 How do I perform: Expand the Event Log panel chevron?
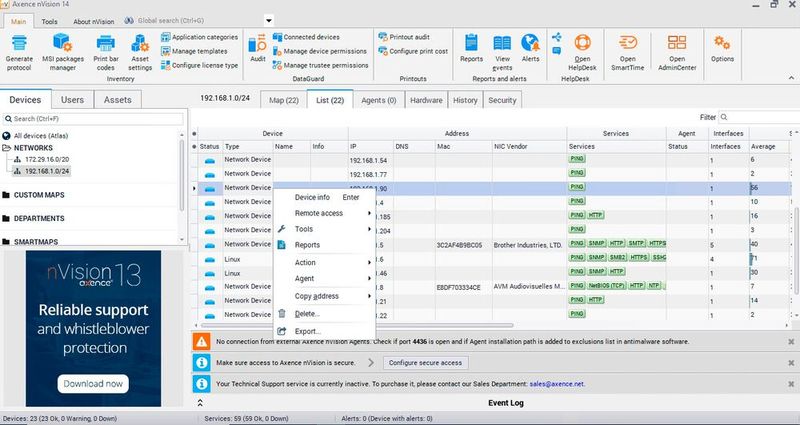coord(200,402)
